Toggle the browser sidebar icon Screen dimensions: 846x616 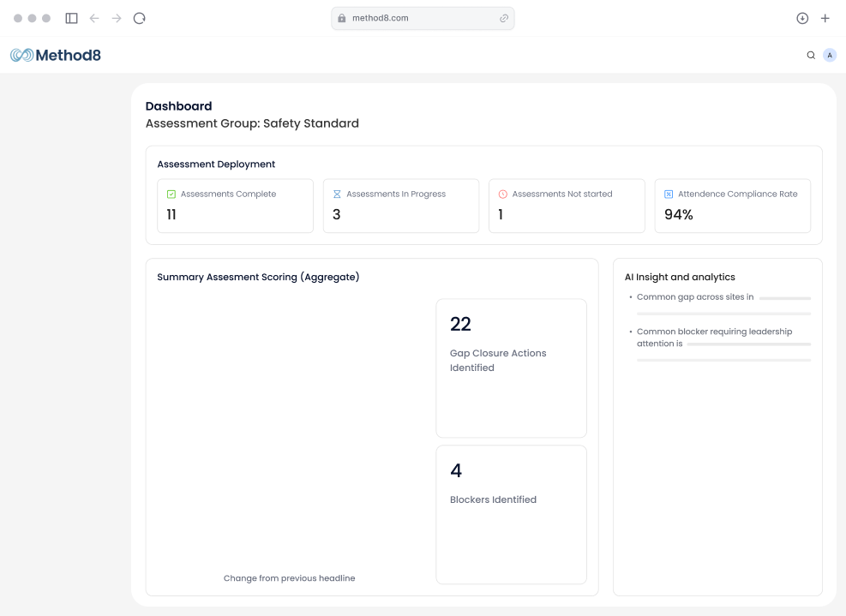point(71,18)
